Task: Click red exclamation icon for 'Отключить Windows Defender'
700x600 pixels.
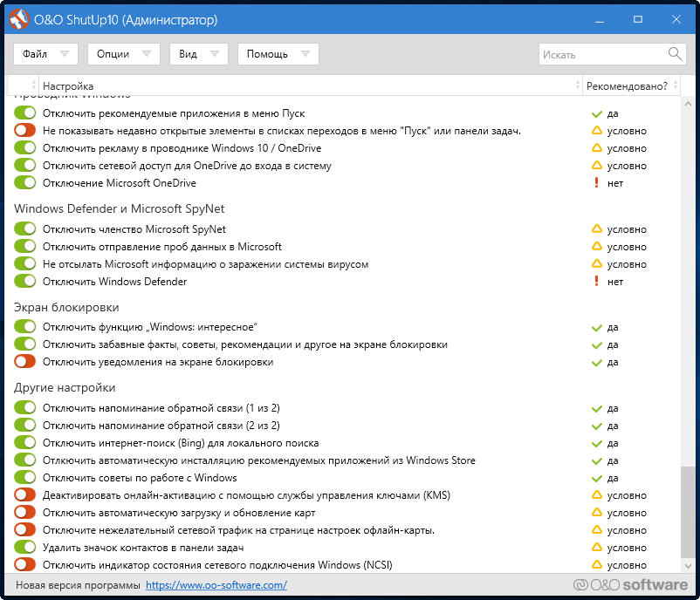Action: pyautogui.click(x=596, y=281)
